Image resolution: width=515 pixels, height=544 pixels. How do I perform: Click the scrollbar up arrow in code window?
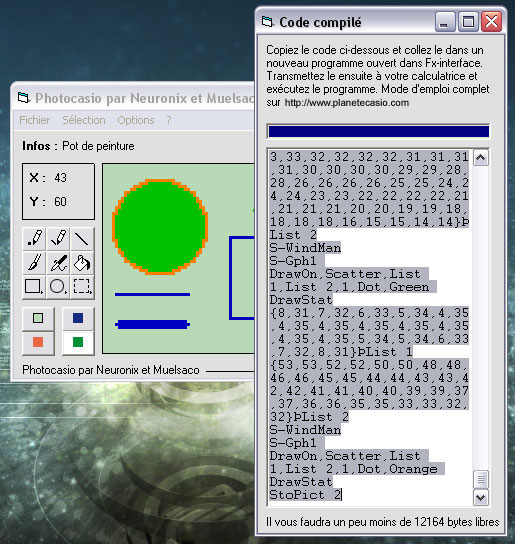pos(481,158)
